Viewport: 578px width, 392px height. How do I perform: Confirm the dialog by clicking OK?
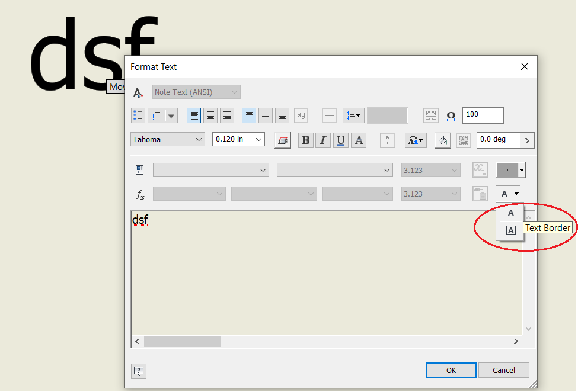[x=451, y=369]
